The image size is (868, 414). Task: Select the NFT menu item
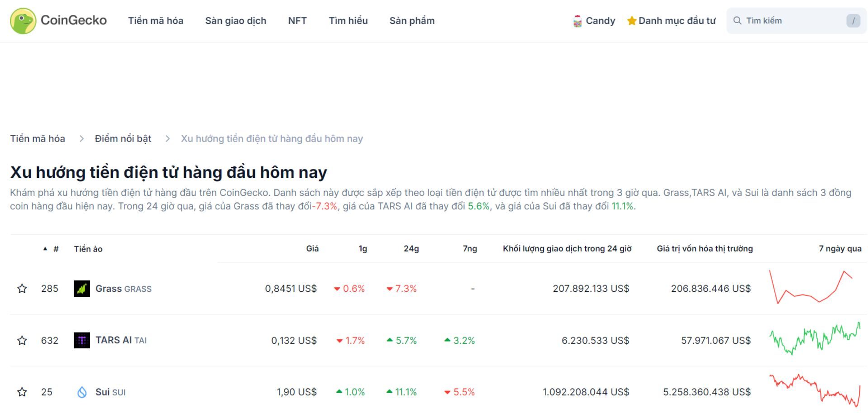(297, 20)
